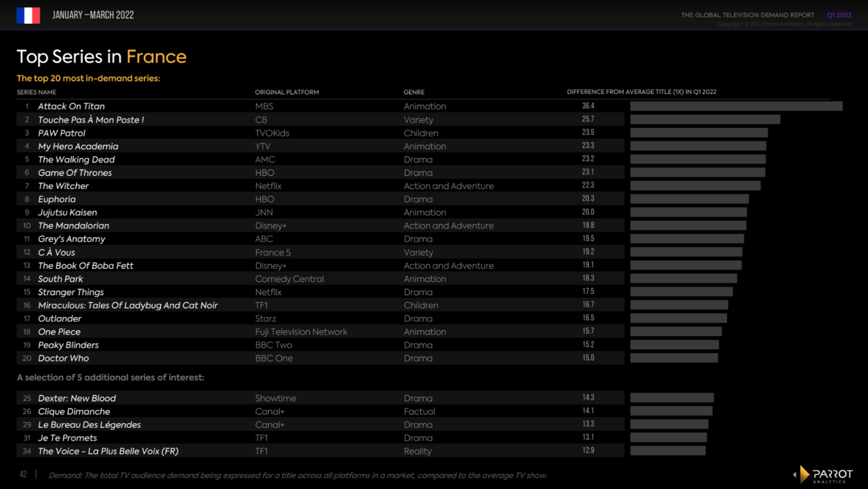
Task: Select 'Touche Pas À Mon Poste !' row title
Action: click(x=91, y=120)
